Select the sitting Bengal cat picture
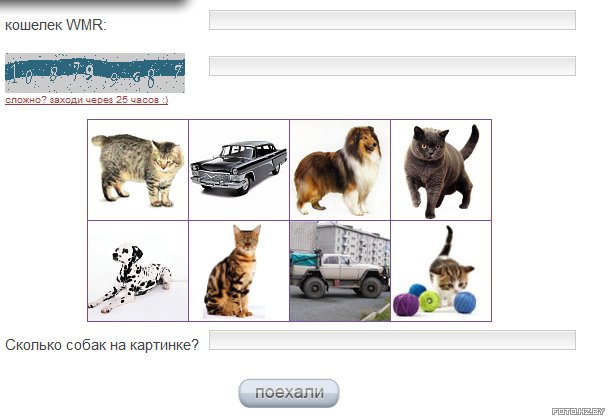This screenshot has height=419, width=609. point(239,271)
